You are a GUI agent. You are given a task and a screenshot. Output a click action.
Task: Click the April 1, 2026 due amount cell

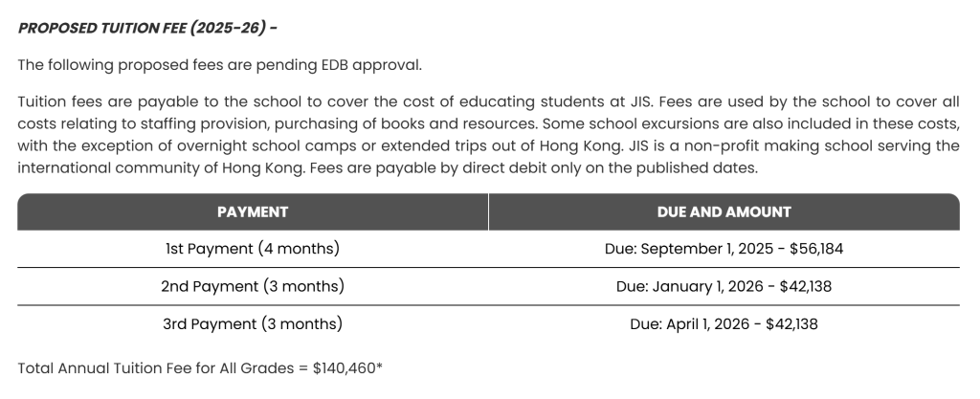tap(724, 323)
